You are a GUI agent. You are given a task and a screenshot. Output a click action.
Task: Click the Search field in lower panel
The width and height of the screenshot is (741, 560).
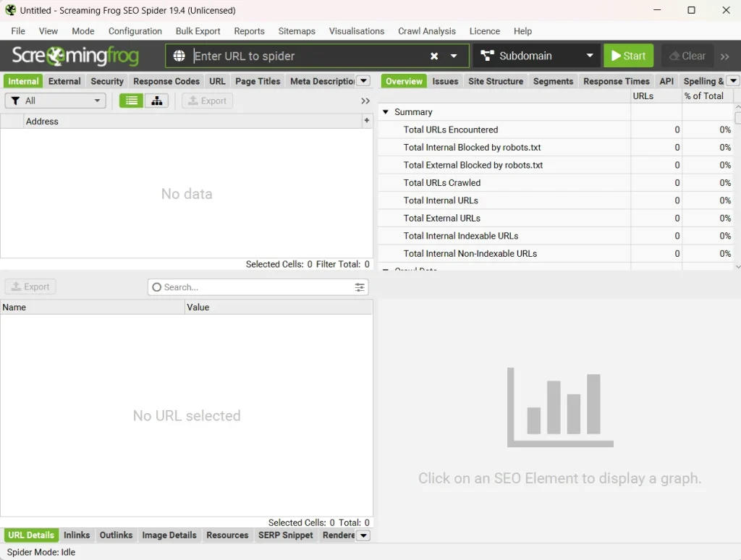(258, 287)
